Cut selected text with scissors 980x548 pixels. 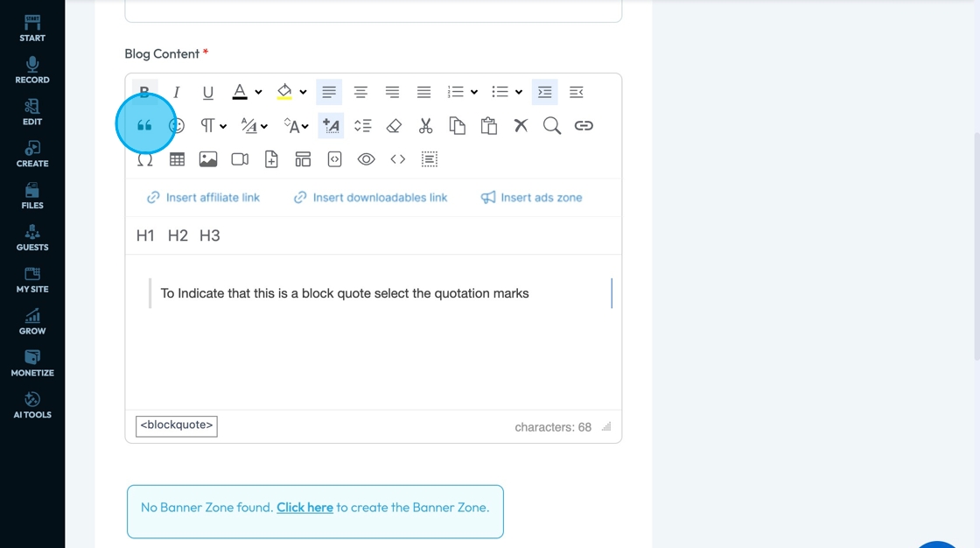click(425, 126)
